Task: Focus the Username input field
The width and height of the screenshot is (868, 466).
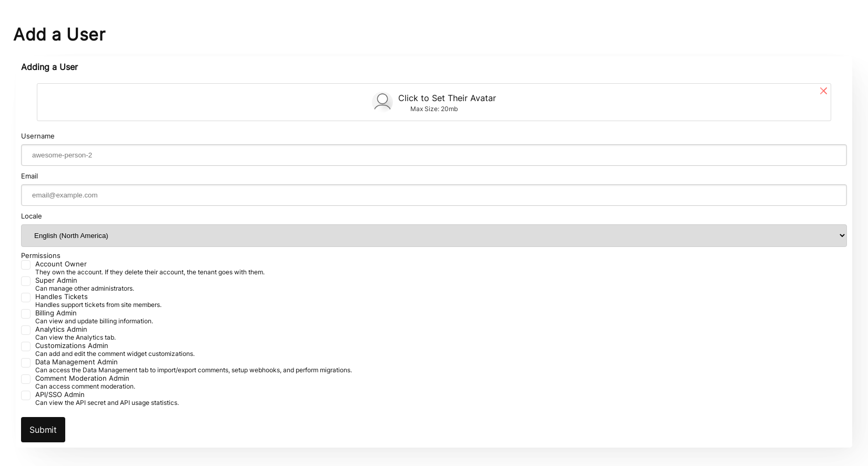Action: click(433, 155)
